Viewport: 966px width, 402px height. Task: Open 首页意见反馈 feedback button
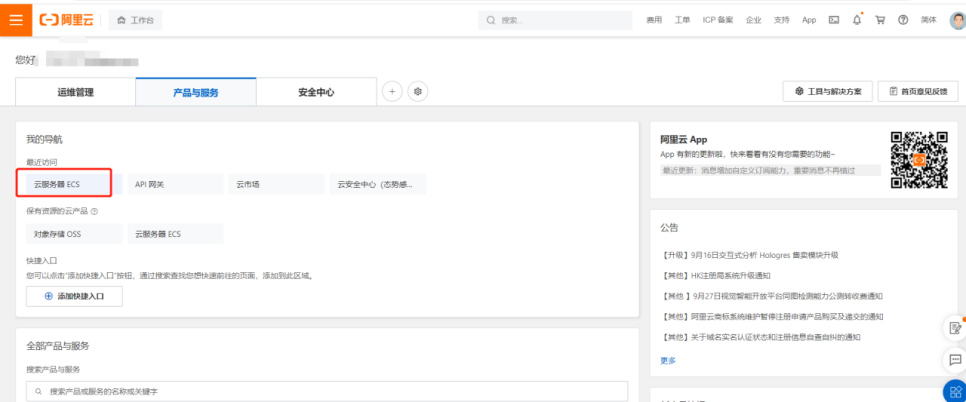[919, 92]
